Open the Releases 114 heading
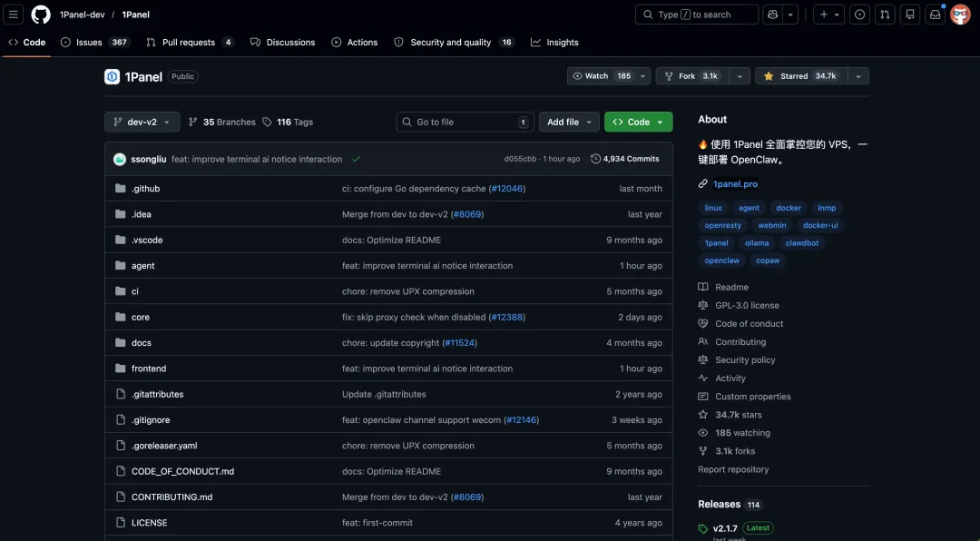Viewport: 980px width, 541px height. pyautogui.click(x=730, y=504)
